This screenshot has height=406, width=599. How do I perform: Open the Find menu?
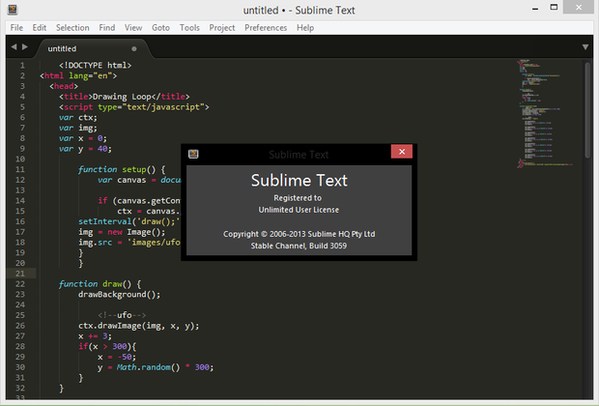107,28
